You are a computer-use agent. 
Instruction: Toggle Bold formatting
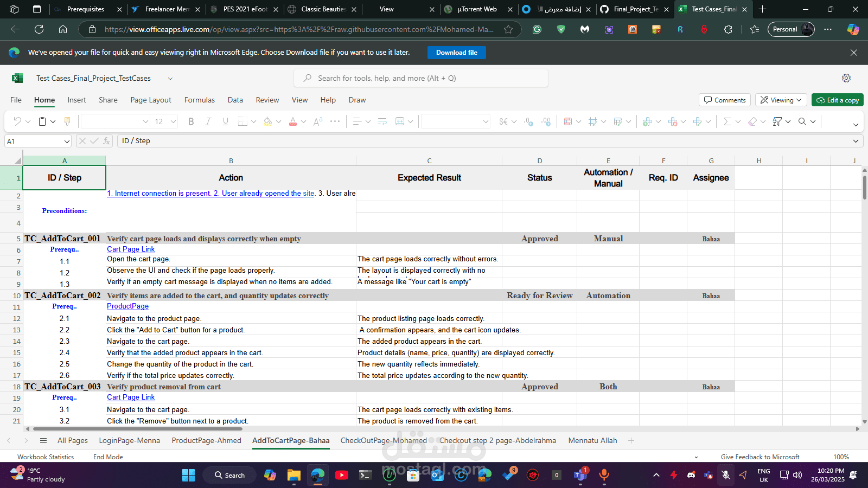click(x=191, y=121)
